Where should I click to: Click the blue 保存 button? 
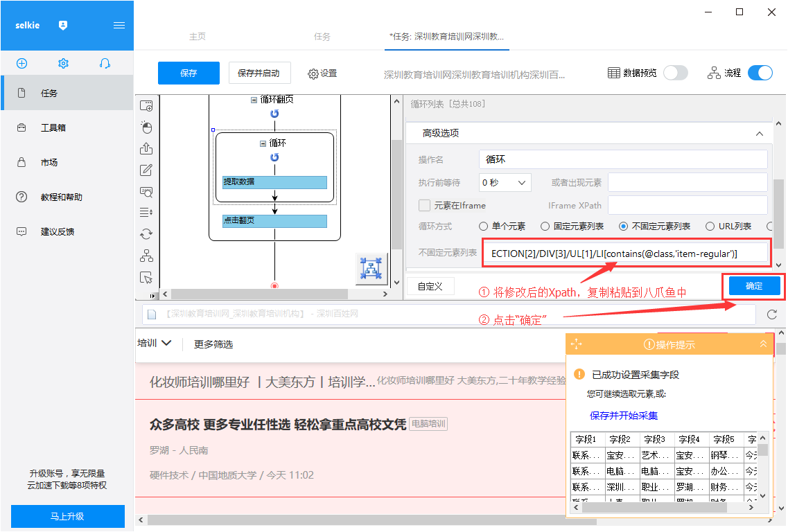click(x=189, y=73)
